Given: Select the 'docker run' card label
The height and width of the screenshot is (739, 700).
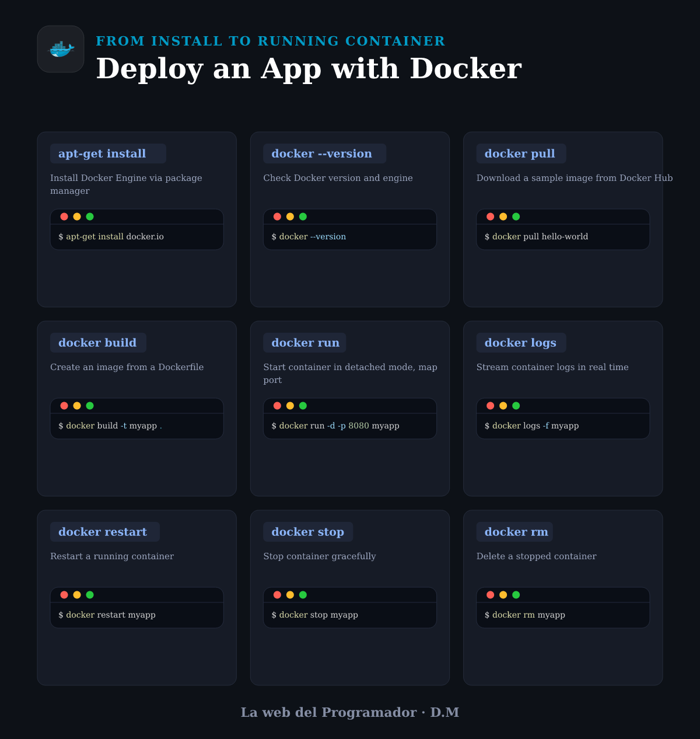Looking at the screenshot, I should pyautogui.click(x=304, y=343).
